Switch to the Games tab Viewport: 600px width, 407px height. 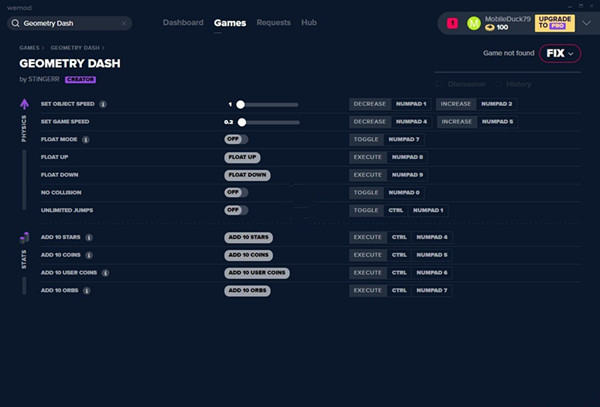(230, 23)
